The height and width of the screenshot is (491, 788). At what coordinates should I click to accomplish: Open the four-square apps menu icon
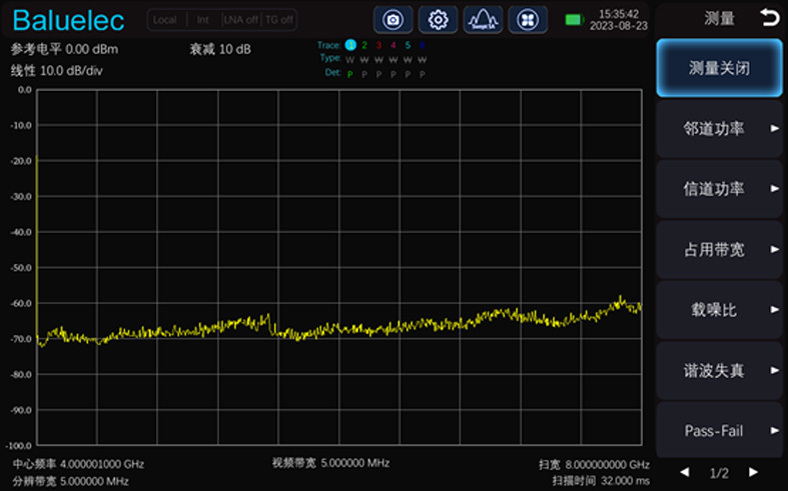[x=528, y=20]
